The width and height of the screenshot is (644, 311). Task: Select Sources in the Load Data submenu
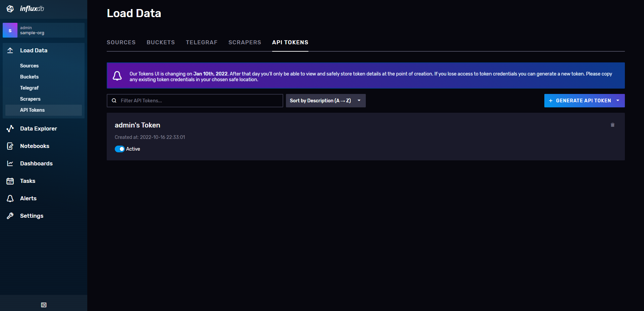29,66
